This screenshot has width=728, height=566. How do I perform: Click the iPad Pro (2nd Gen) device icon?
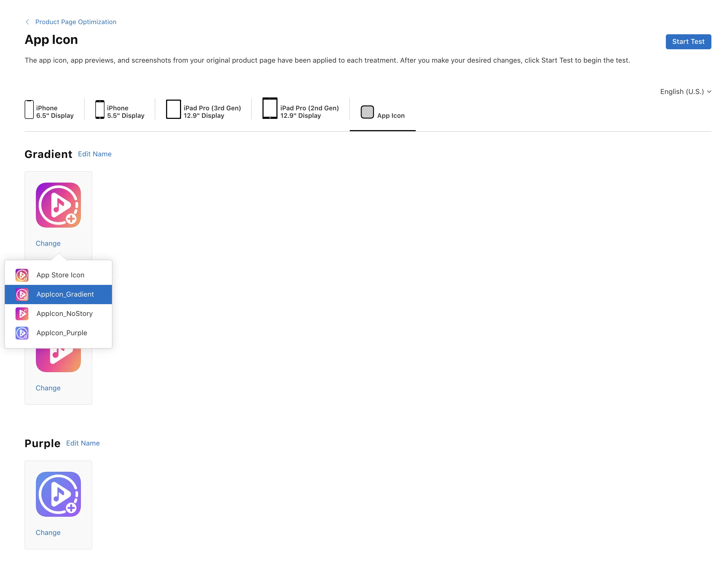pyautogui.click(x=270, y=108)
